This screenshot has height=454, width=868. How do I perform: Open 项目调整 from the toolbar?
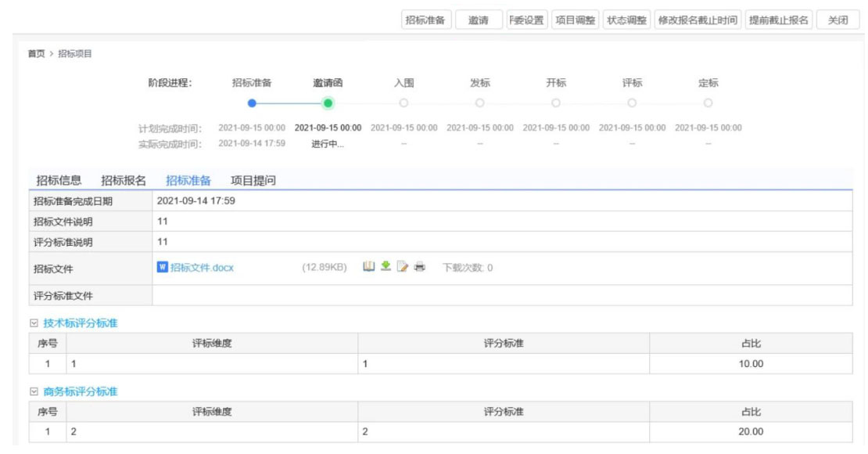coord(575,20)
